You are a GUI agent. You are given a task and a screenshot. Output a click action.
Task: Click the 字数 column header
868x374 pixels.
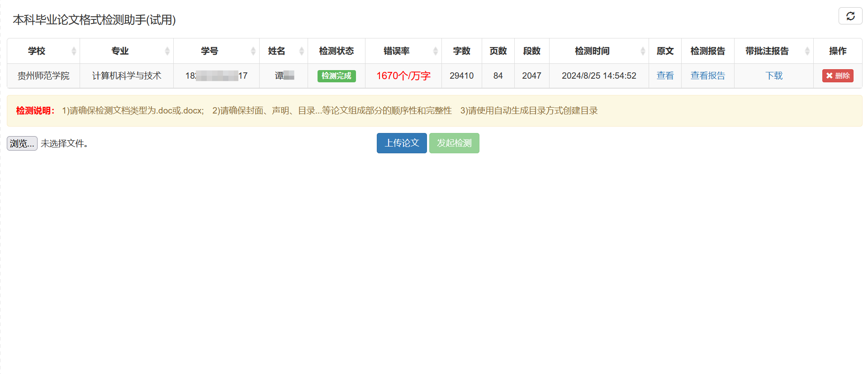[x=461, y=51]
